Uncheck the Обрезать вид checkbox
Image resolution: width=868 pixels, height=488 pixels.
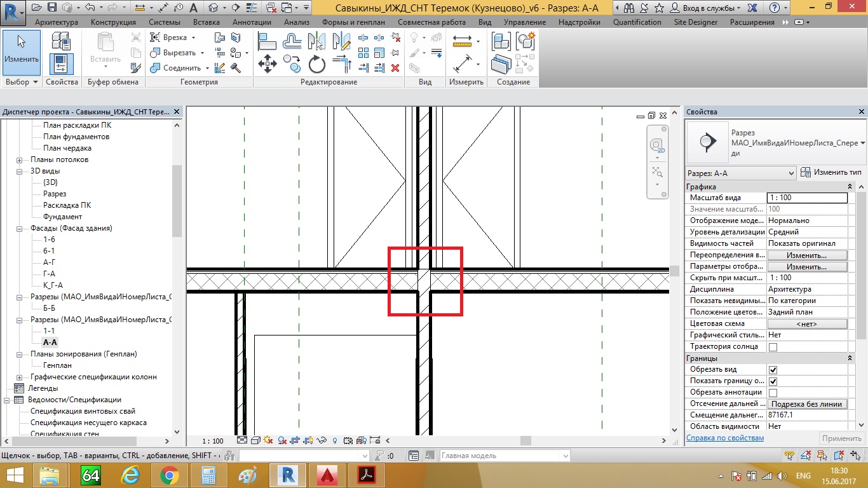tap(773, 370)
